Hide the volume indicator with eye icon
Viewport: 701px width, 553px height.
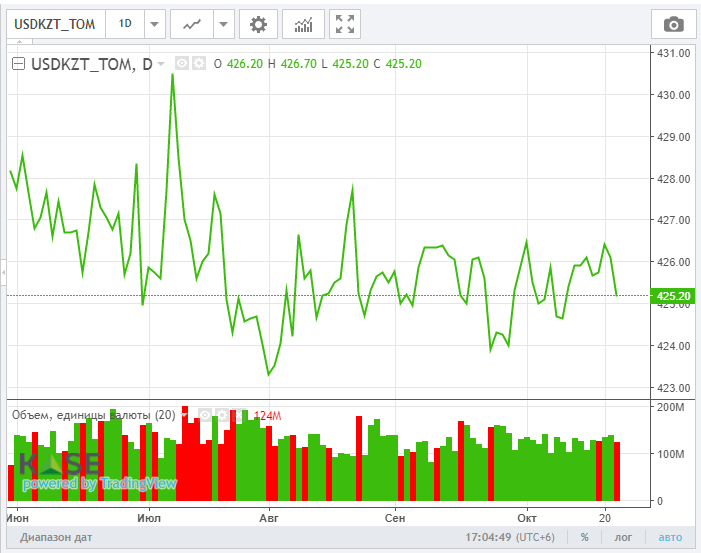click(x=203, y=414)
